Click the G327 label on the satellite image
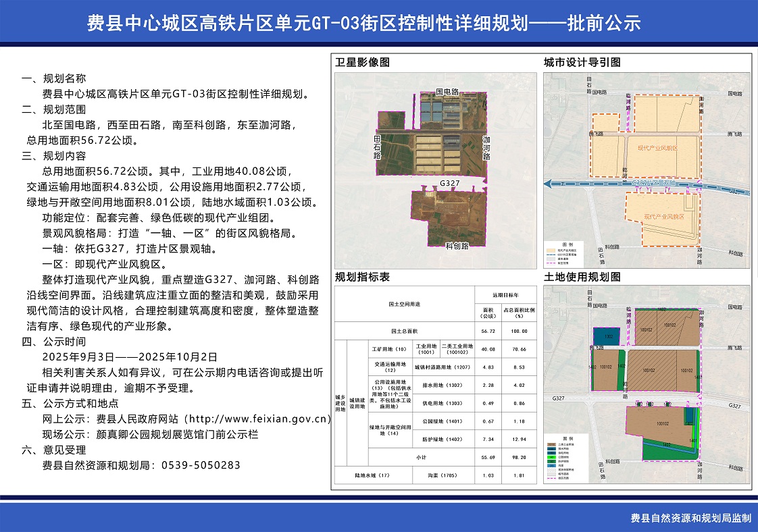The height and width of the screenshot is (532, 758). (449, 184)
